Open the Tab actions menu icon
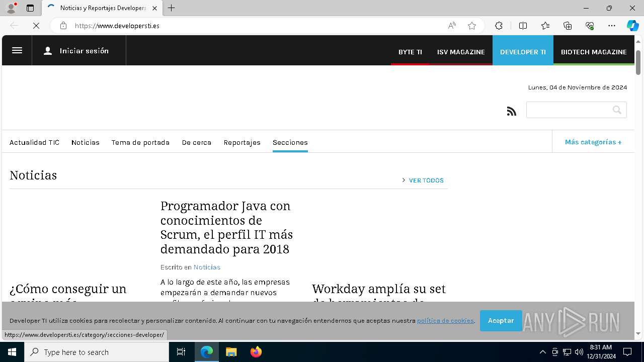644x362 pixels. click(30, 8)
